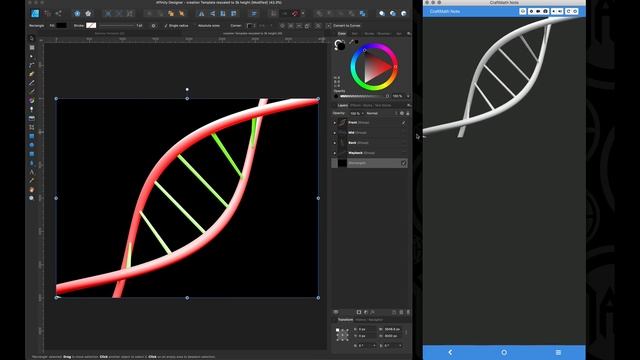The image size is (640, 360).
Task: Select the Transparency tool
Action: pyautogui.click(x=31, y=109)
